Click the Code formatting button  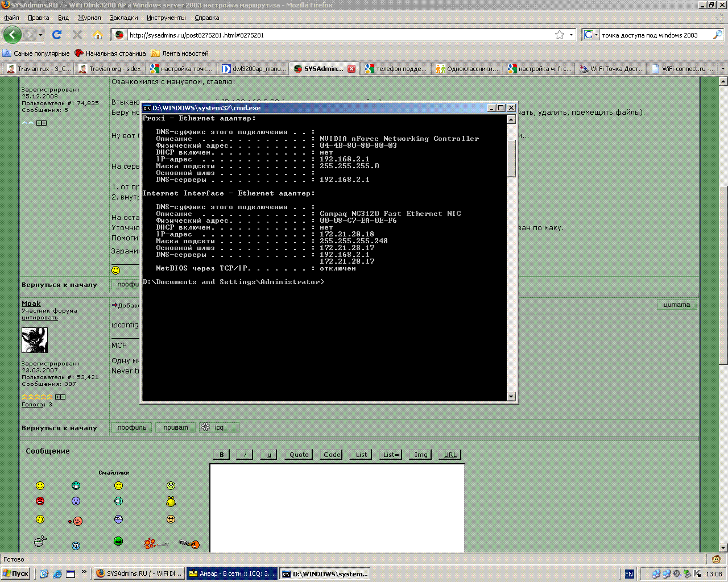[332, 455]
